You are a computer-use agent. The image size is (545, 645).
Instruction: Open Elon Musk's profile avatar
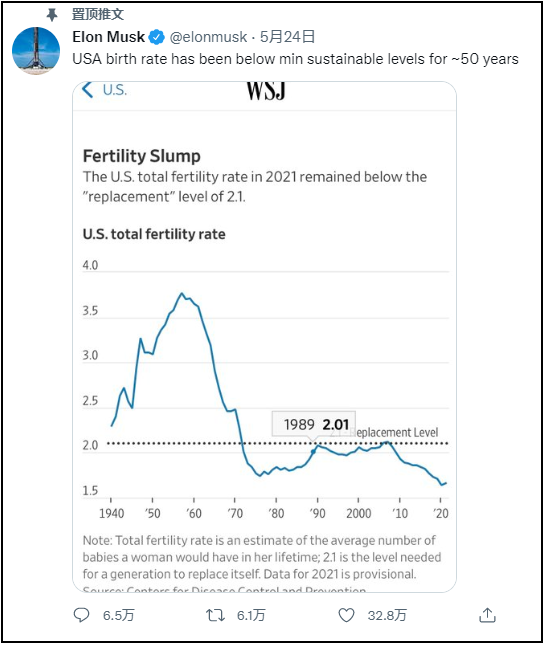click(x=36, y=51)
